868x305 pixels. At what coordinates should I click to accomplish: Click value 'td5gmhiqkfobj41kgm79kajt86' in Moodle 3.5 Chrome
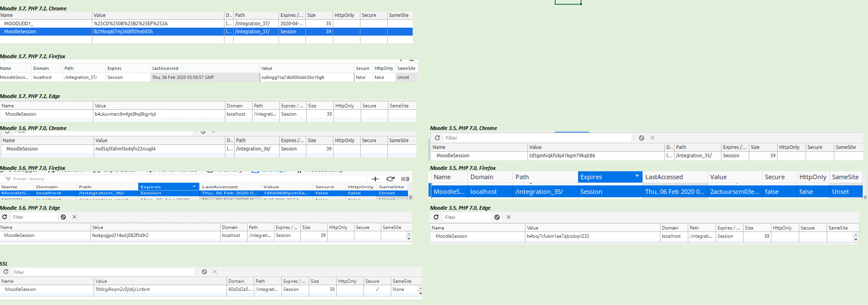(x=562, y=156)
